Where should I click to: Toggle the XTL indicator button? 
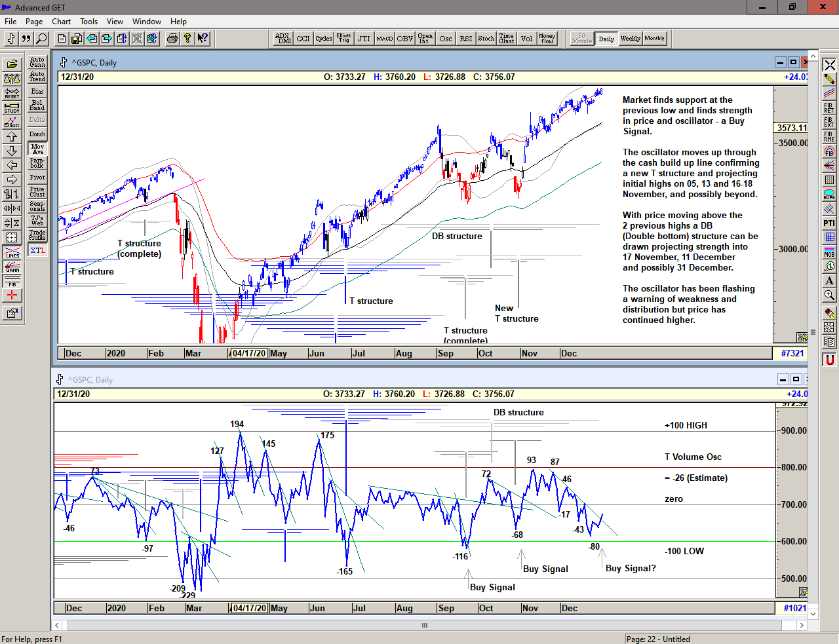pyautogui.click(x=37, y=250)
